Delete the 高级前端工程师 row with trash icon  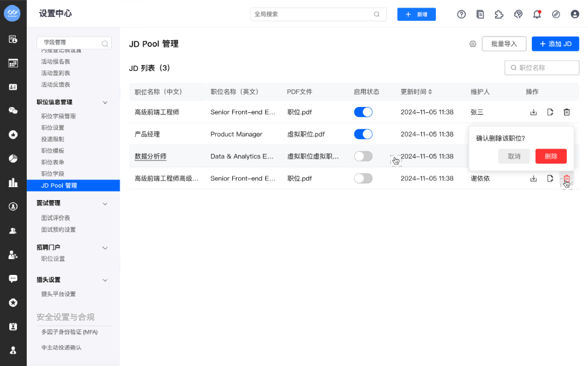tap(567, 112)
